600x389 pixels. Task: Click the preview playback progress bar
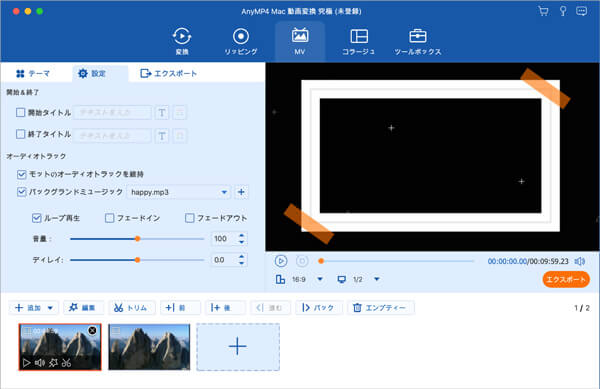click(397, 261)
